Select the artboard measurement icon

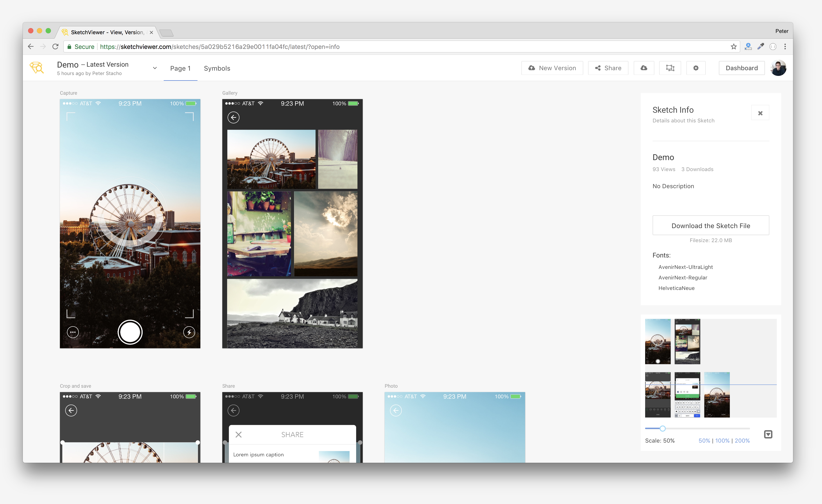(x=670, y=68)
